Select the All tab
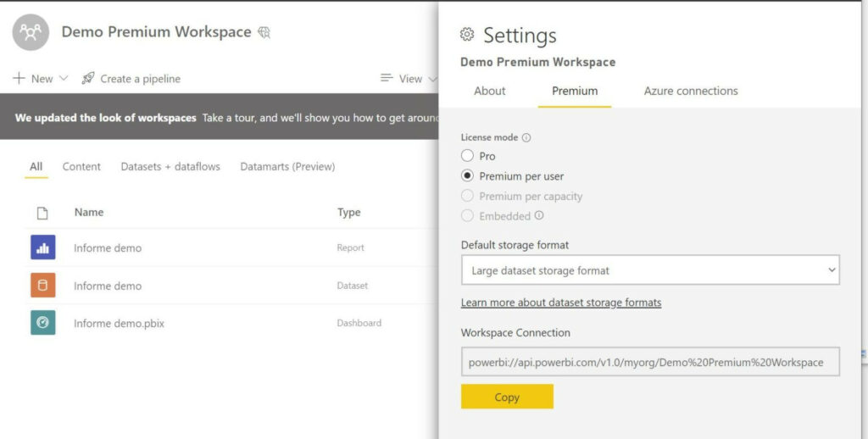This screenshot has width=868, height=439. [36, 167]
